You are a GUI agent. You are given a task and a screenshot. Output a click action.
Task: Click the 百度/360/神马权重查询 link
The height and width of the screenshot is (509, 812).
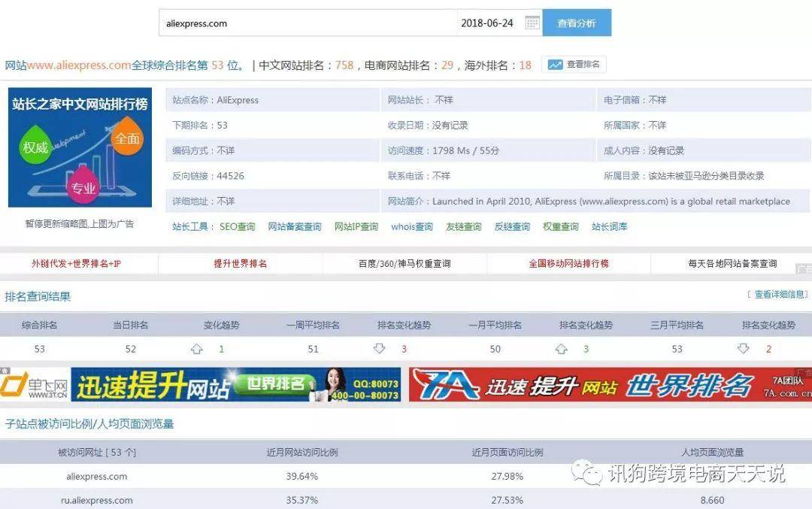(x=404, y=264)
